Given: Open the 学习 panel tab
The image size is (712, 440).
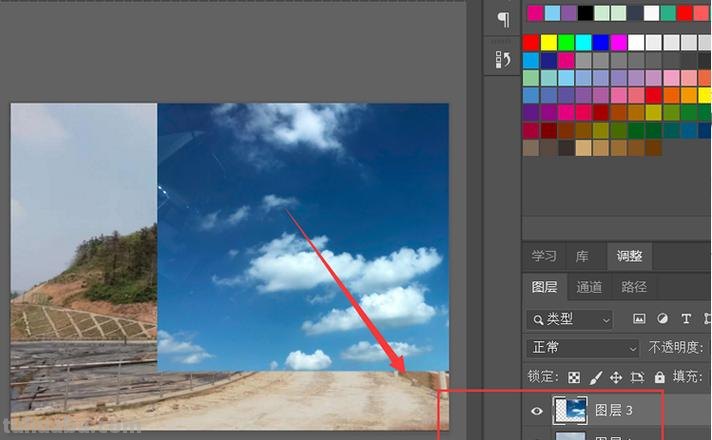Looking at the screenshot, I should coord(543,256).
